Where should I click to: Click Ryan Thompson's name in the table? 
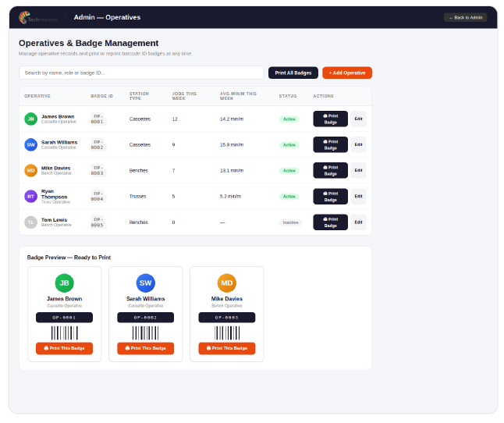pyautogui.click(x=55, y=194)
